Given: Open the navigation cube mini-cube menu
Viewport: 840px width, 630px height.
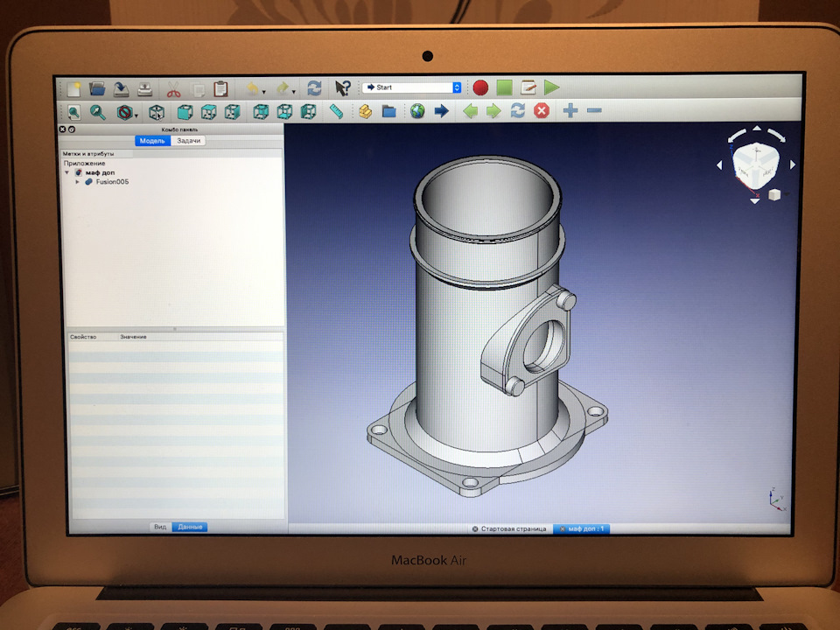Looking at the screenshot, I should [774, 195].
